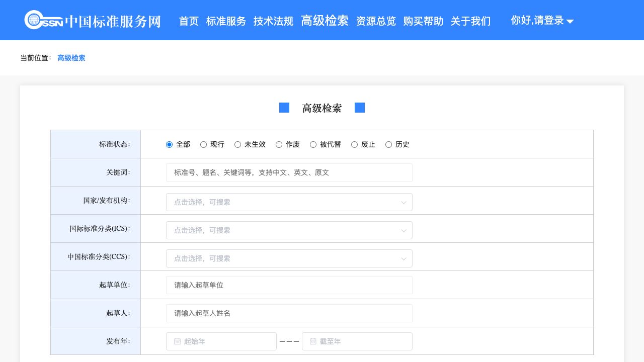
Task: Open the 国际标准分类(ICS) dropdown
Action: tap(289, 230)
